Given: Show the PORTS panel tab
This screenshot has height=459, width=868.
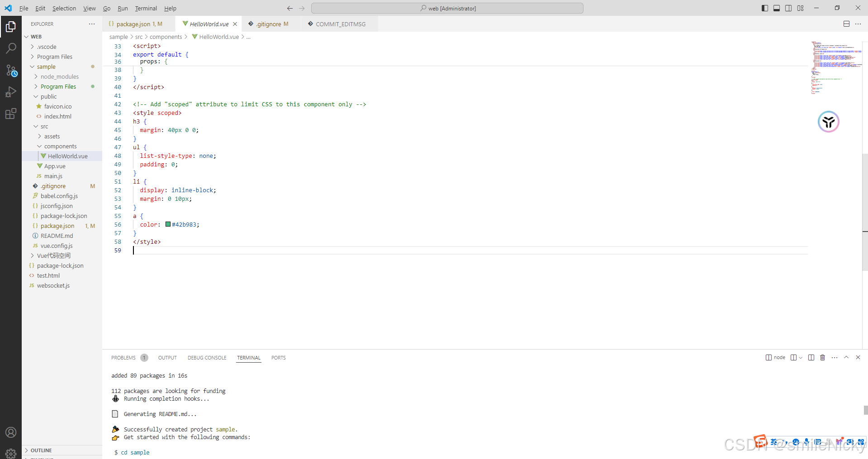Looking at the screenshot, I should tap(278, 358).
